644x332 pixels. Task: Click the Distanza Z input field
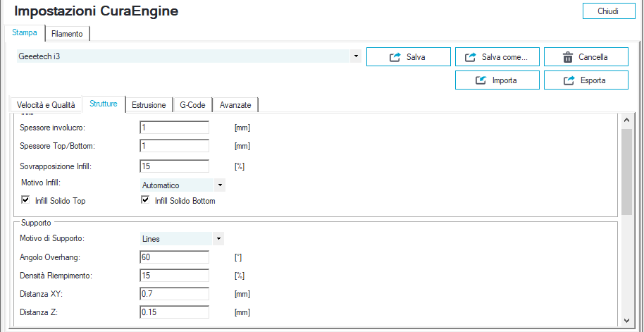pos(175,312)
